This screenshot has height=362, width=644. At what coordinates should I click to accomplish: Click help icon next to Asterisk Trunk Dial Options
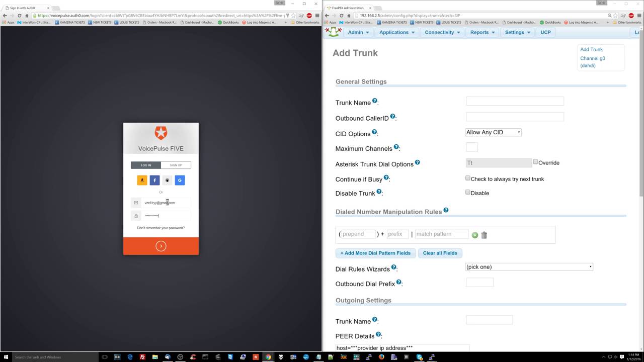[x=417, y=162]
